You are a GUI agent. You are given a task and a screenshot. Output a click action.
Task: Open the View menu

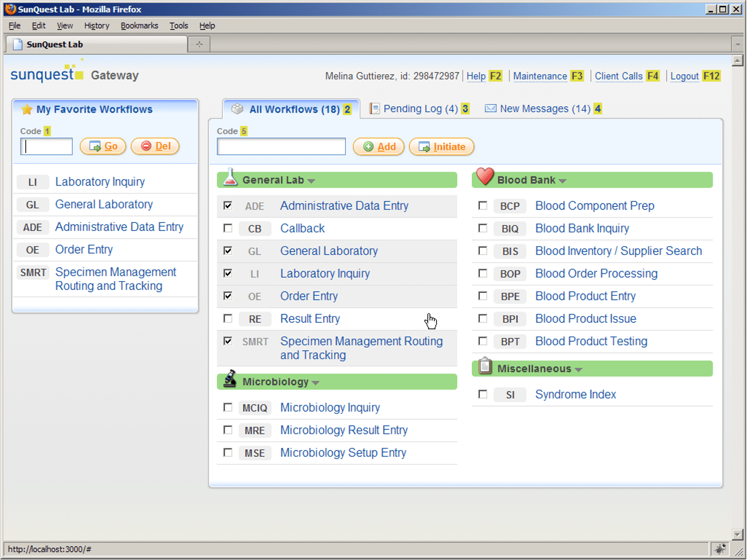coord(65,26)
